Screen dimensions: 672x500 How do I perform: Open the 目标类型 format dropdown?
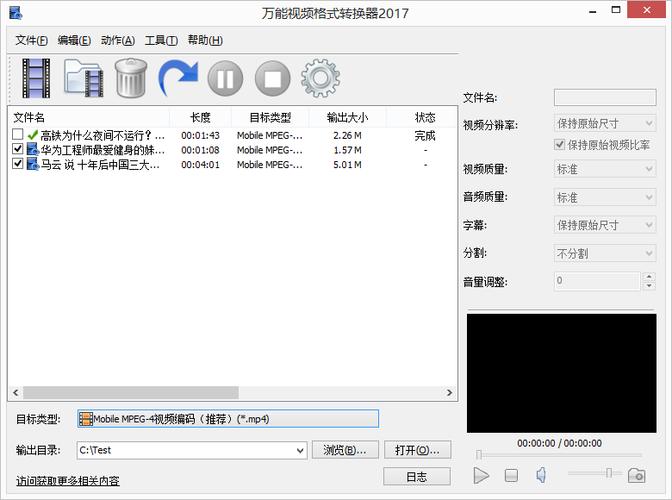pos(228,419)
